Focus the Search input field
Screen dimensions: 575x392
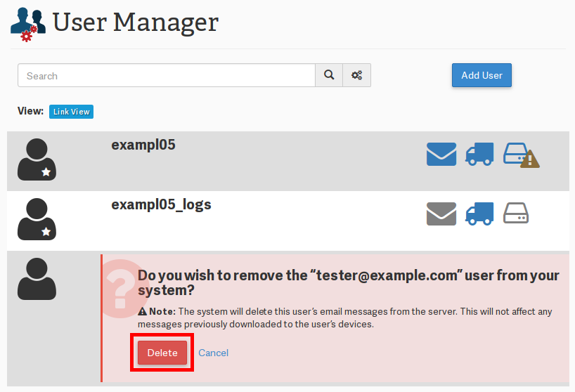click(167, 75)
